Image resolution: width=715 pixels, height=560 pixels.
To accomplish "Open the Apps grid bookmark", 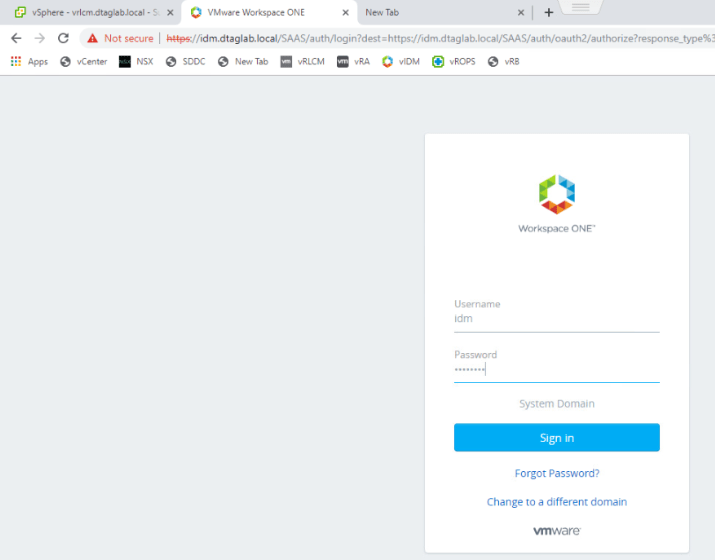I will pyautogui.click(x=29, y=61).
